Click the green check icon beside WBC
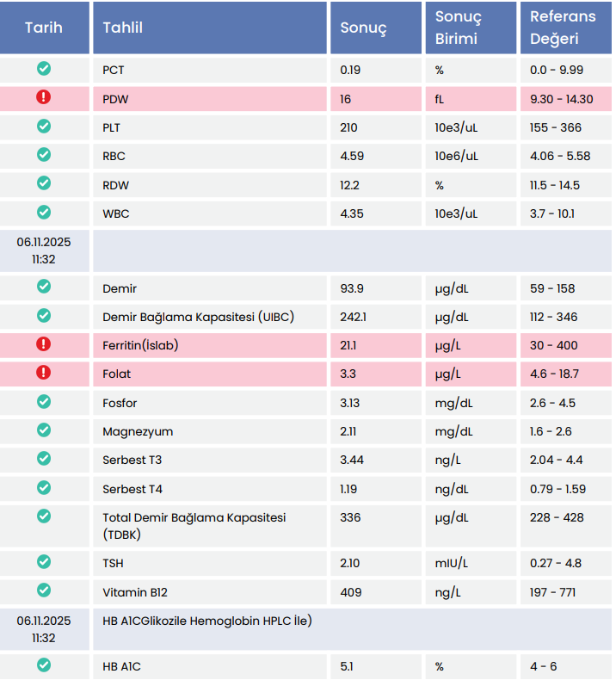The width and height of the screenshot is (616, 680). coord(44,212)
